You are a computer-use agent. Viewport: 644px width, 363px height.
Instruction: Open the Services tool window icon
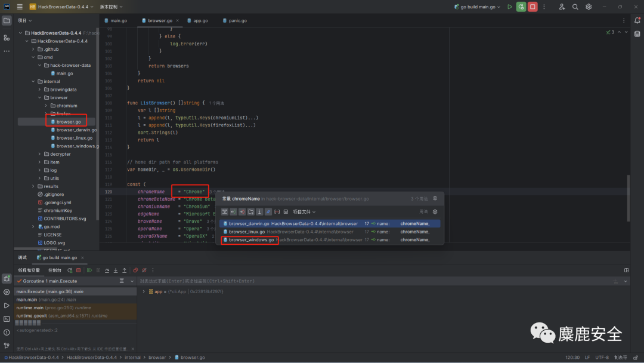pyautogui.click(x=7, y=292)
